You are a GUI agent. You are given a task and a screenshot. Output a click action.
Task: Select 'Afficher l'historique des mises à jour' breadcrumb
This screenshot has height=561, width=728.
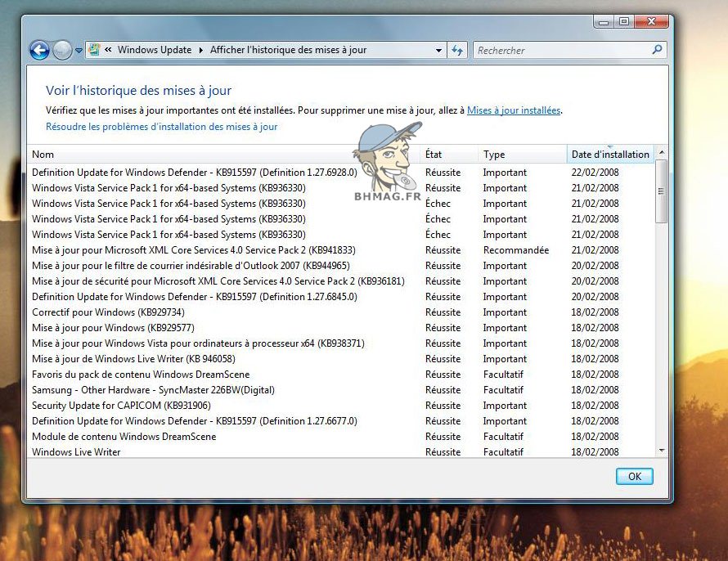click(x=288, y=50)
